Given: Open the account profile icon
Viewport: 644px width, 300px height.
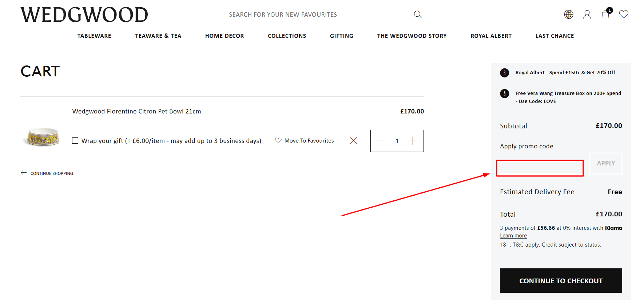Looking at the screenshot, I should [587, 14].
